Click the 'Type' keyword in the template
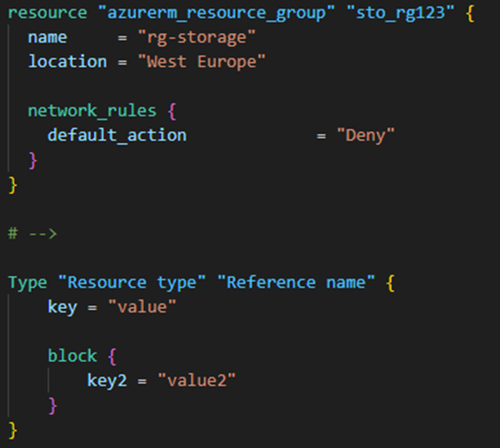Screen dimensions: 500x448 pos(27,284)
